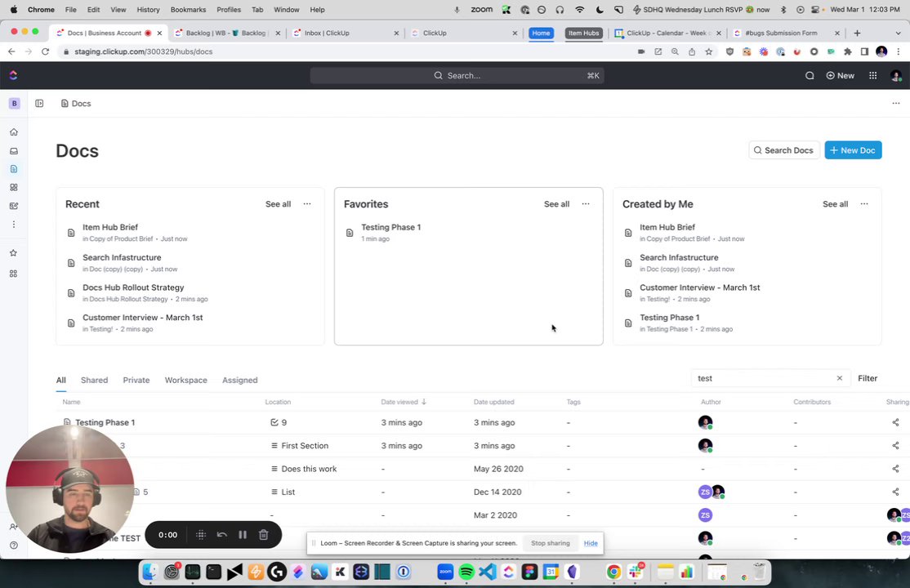Open Search Infastructure in Created by Me

[x=679, y=257]
